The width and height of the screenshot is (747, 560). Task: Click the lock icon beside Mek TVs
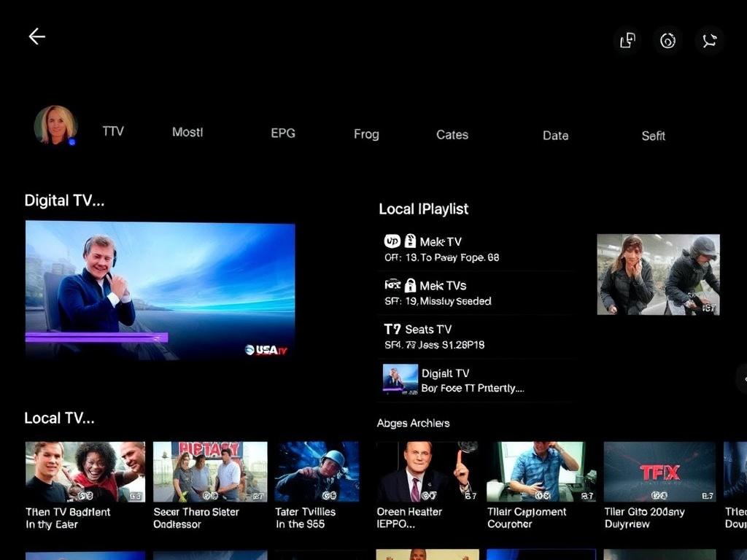click(410, 285)
